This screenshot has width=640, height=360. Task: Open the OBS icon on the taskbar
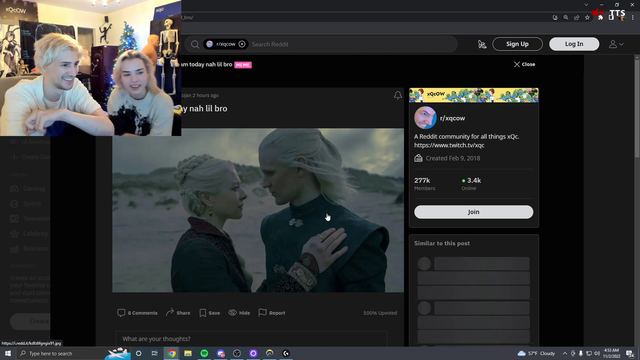[237, 353]
